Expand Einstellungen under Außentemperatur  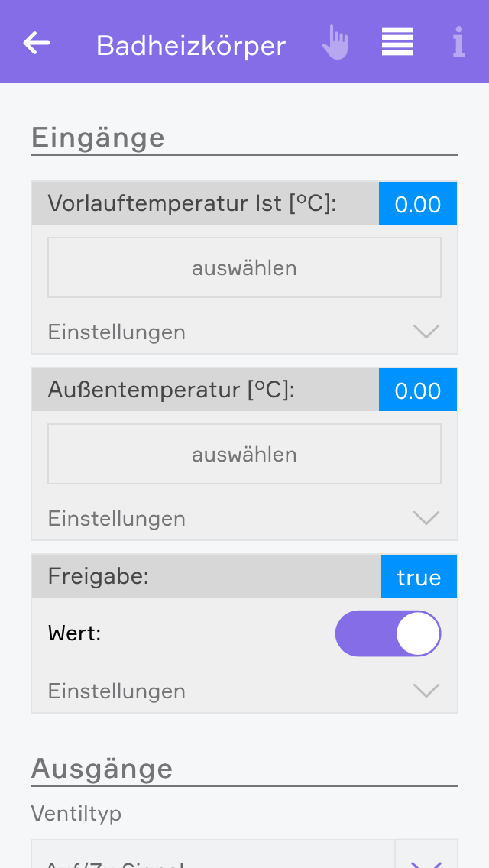[x=426, y=518]
